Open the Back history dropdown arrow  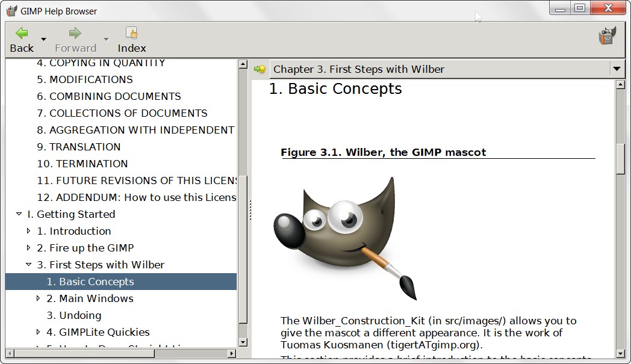(x=43, y=39)
